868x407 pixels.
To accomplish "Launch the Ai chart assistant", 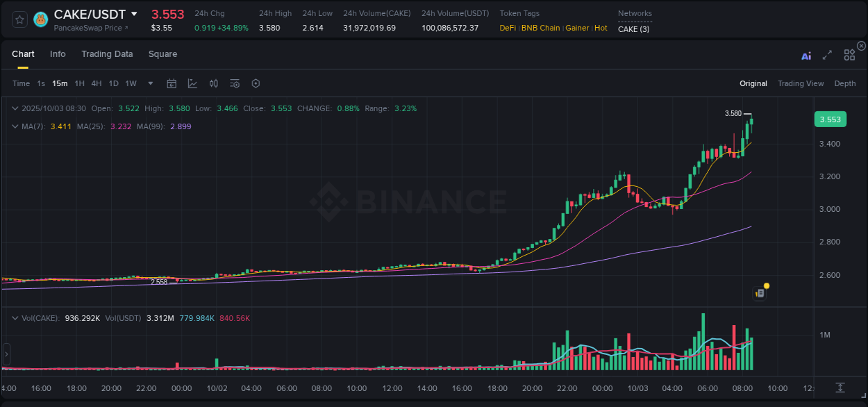I will (x=806, y=56).
